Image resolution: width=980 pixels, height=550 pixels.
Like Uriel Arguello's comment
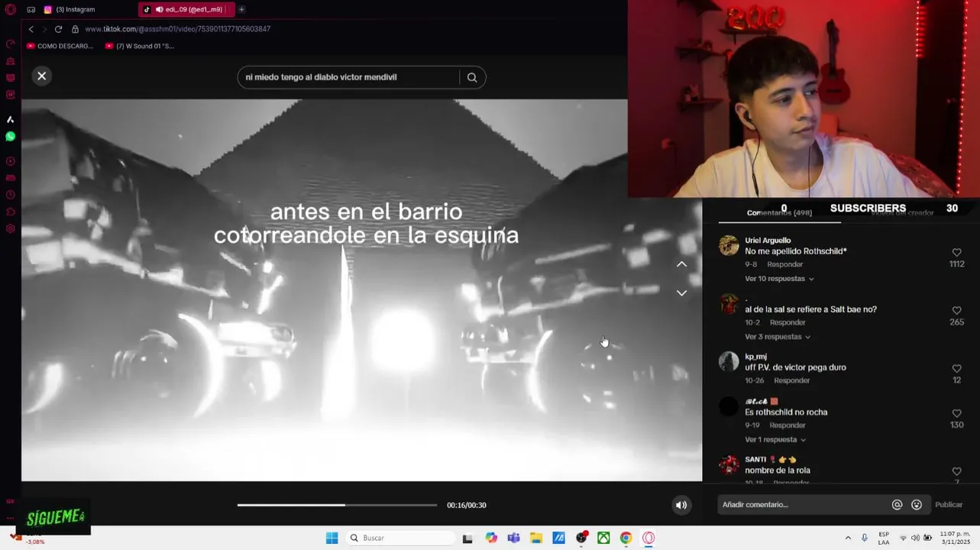pyautogui.click(x=956, y=252)
